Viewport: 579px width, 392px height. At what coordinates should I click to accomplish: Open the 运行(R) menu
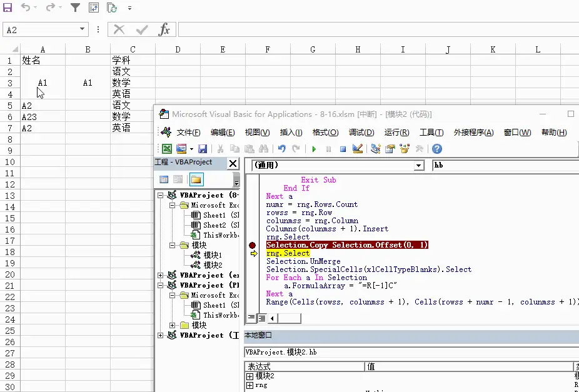tap(396, 133)
